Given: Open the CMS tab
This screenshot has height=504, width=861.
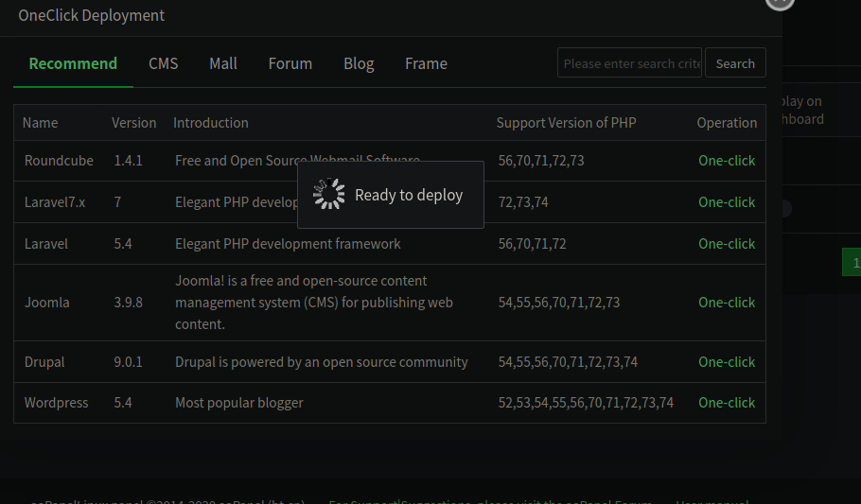Looking at the screenshot, I should tap(163, 63).
